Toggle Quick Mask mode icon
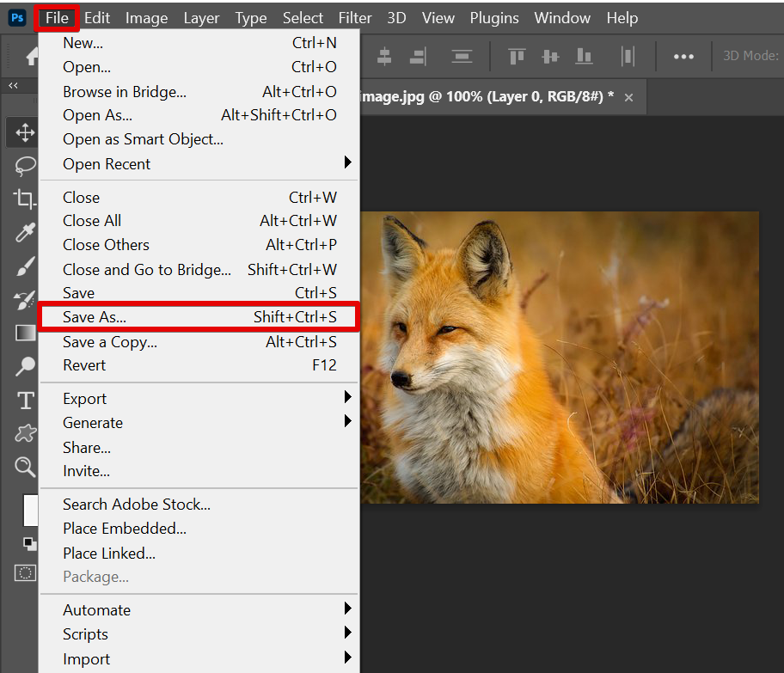 coord(26,572)
